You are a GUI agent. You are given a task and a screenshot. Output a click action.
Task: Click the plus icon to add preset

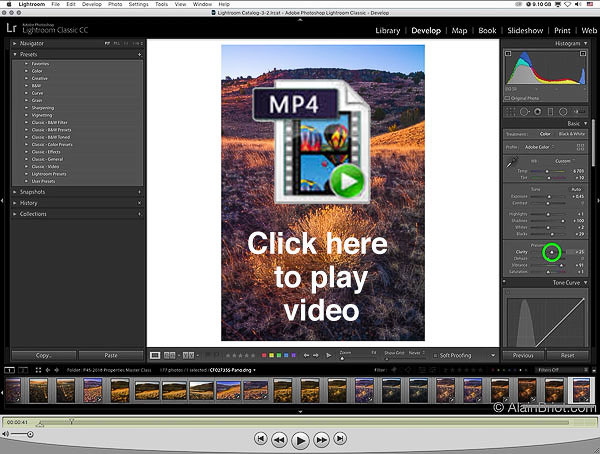[x=139, y=56]
